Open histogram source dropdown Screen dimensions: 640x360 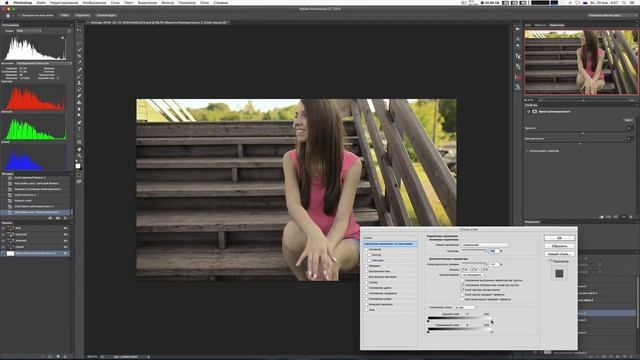pos(43,63)
